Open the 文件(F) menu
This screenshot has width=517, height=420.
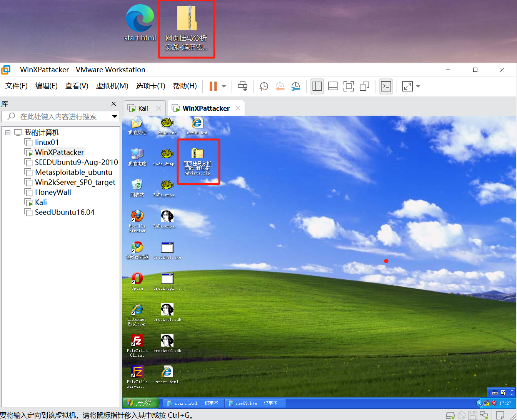pos(17,86)
